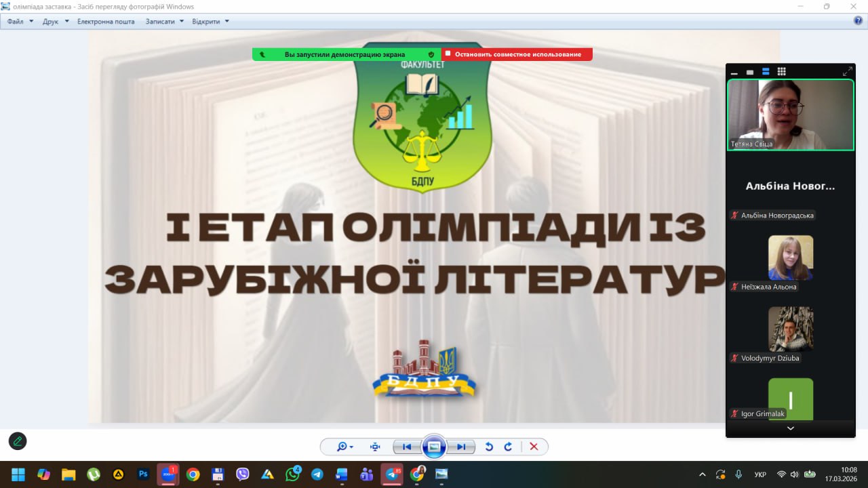Select the stacked strip view layout
868x488 pixels.
[x=766, y=72]
